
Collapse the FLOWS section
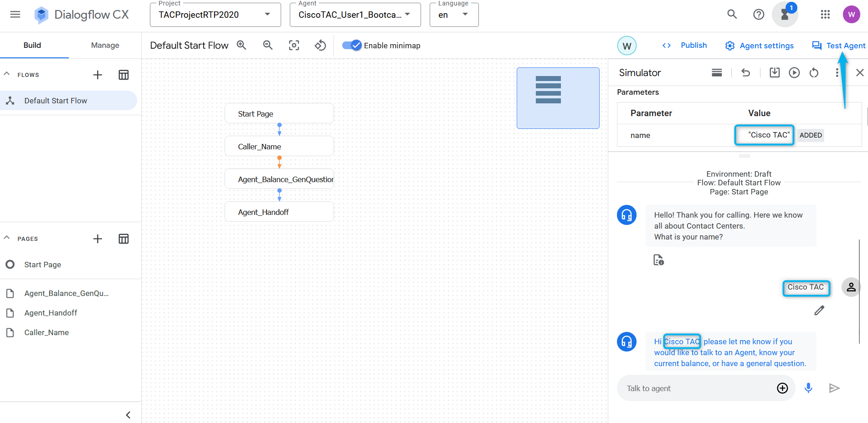(7, 74)
